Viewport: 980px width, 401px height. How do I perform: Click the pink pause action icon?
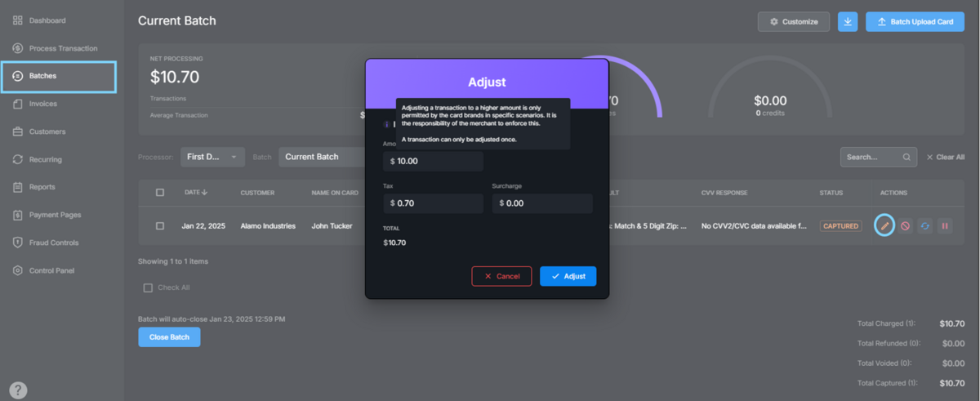pos(945,225)
